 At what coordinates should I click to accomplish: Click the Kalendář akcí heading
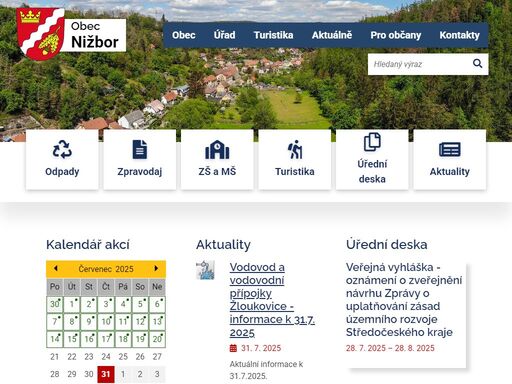pos(88,244)
